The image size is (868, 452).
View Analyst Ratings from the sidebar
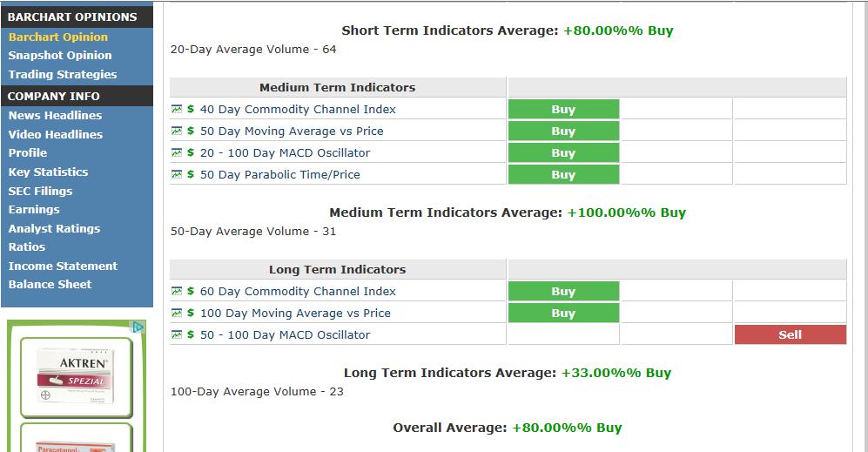(54, 229)
